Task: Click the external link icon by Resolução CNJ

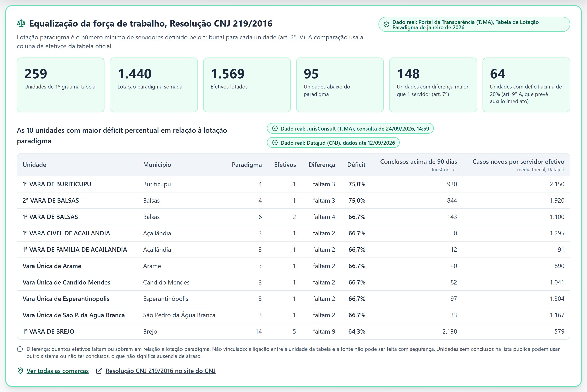Action: point(99,371)
